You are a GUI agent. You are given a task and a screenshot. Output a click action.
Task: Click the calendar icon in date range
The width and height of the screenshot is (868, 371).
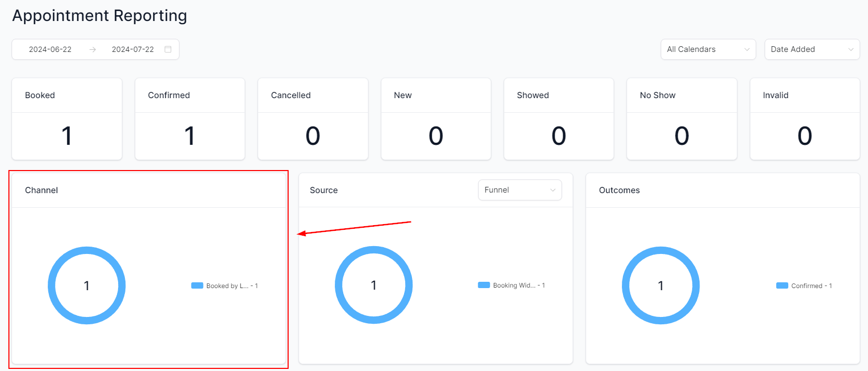[168, 49]
